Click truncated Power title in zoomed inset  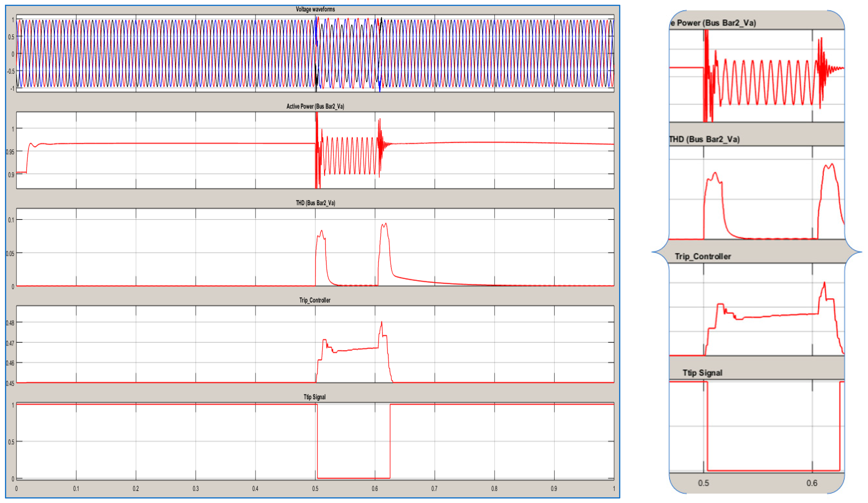click(x=713, y=23)
